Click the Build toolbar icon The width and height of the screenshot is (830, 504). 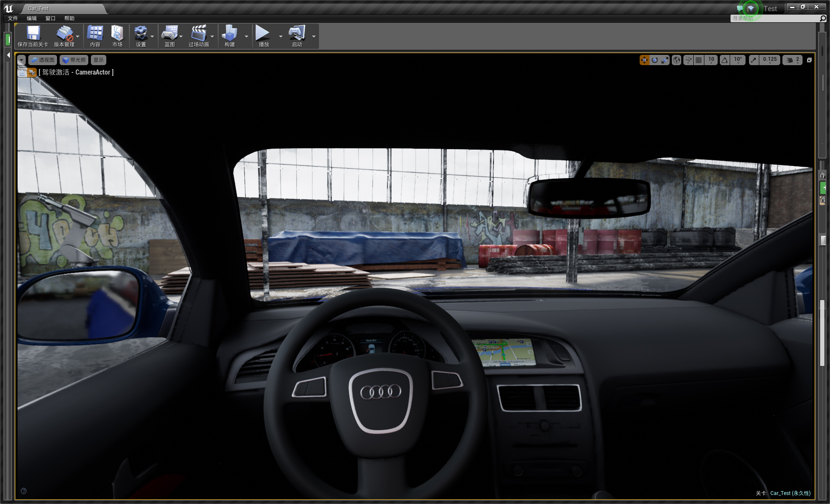[x=230, y=36]
